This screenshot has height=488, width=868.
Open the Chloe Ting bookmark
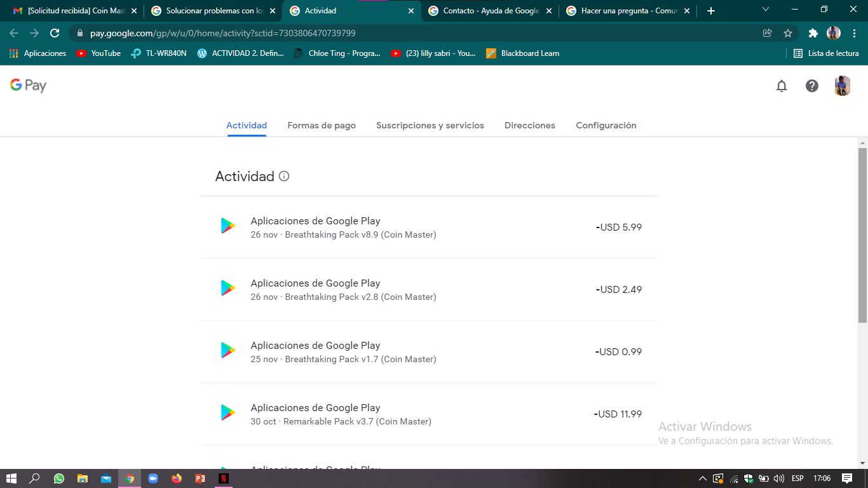click(x=337, y=53)
